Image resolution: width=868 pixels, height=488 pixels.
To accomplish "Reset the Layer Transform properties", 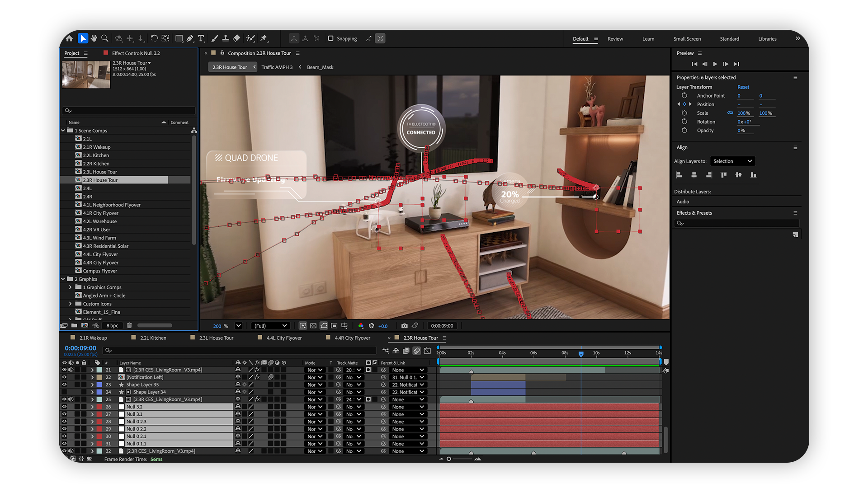I will pos(743,87).
